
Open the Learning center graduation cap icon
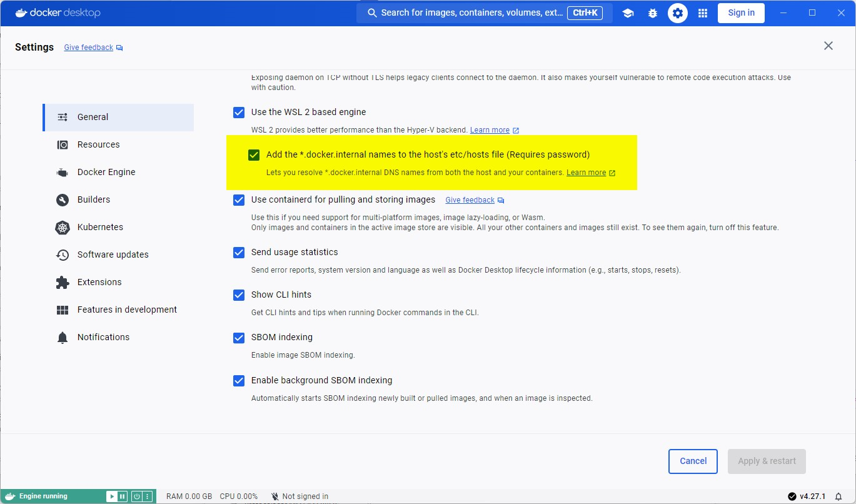coord(628,13)
